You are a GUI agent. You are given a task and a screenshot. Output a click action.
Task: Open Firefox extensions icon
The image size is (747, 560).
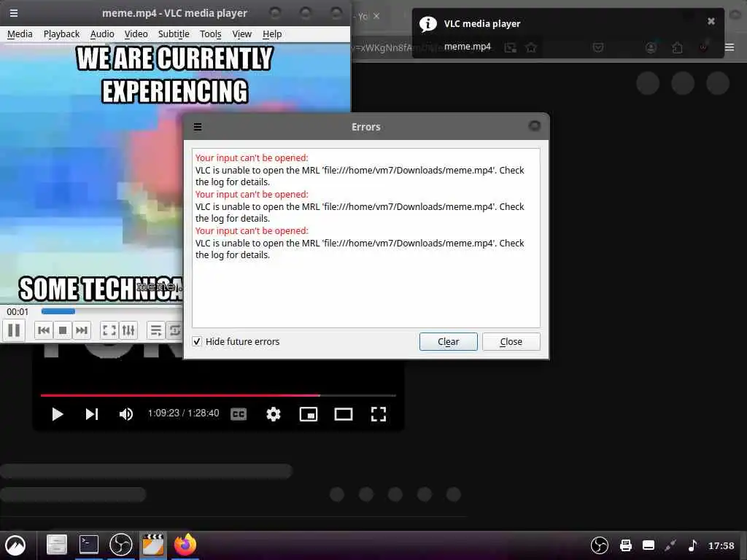(x=677, y=47)
